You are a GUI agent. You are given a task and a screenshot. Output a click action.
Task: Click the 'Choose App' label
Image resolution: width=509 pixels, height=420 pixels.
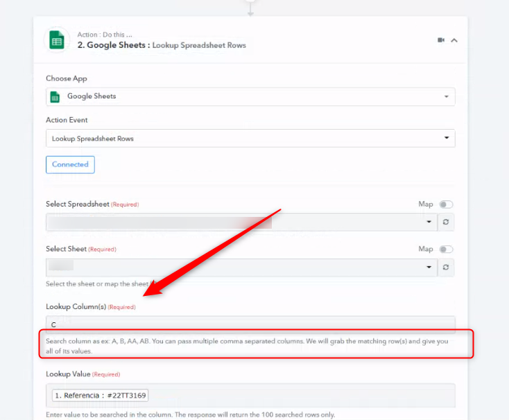(x=67, y=78)
